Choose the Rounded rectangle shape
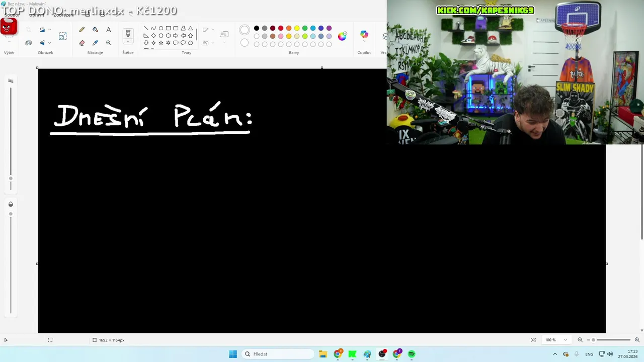This screenshot has width=644, height=362. tap(176, 28)
